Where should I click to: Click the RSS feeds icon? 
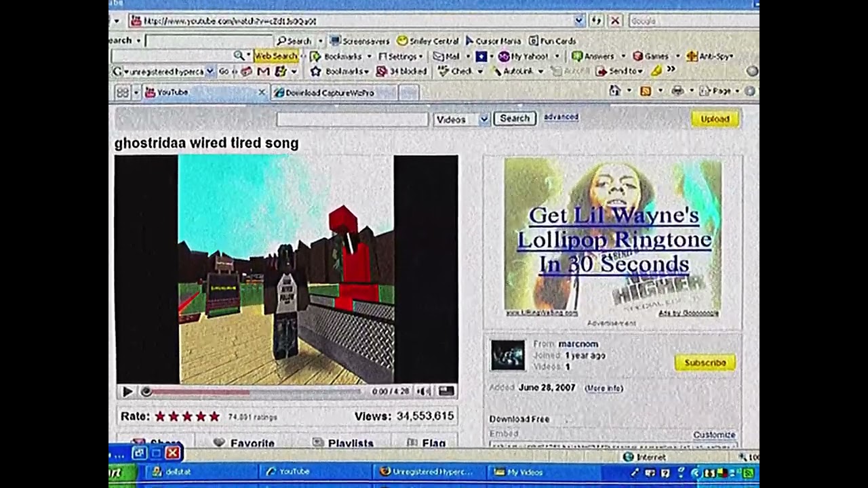[x=646, y=91]
